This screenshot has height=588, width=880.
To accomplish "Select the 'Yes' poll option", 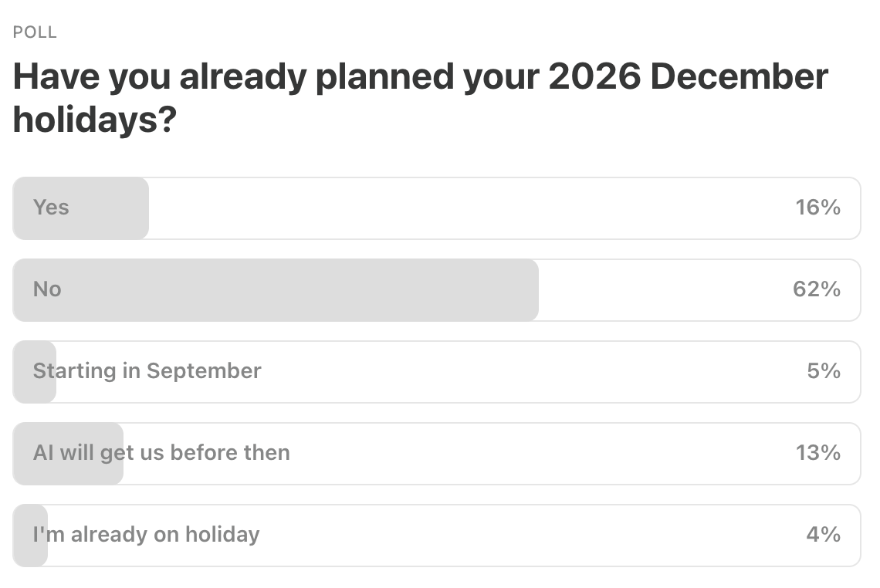I will point(437,208).
